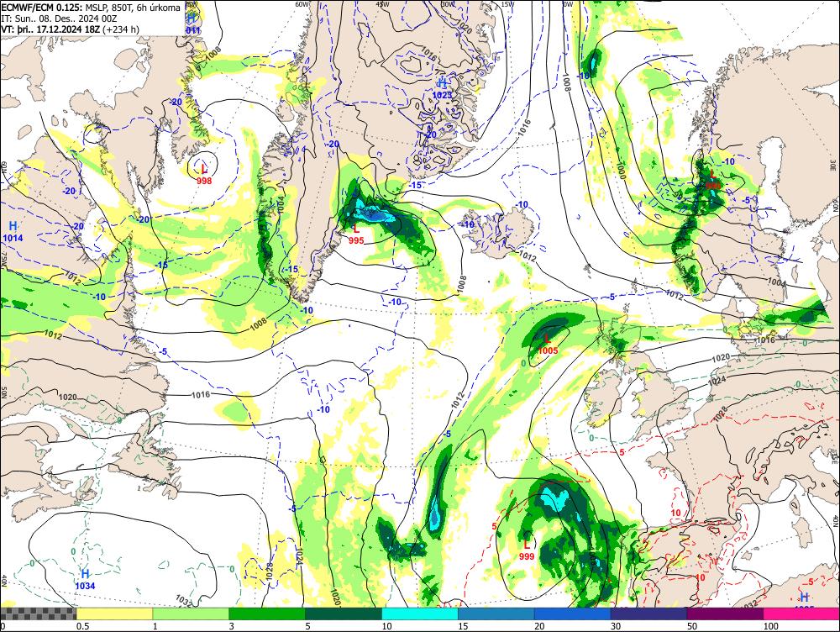Click the legend value 50
The width and height of the screenshot is (840, 632).
pyautogui.click(x=692, y=626)
